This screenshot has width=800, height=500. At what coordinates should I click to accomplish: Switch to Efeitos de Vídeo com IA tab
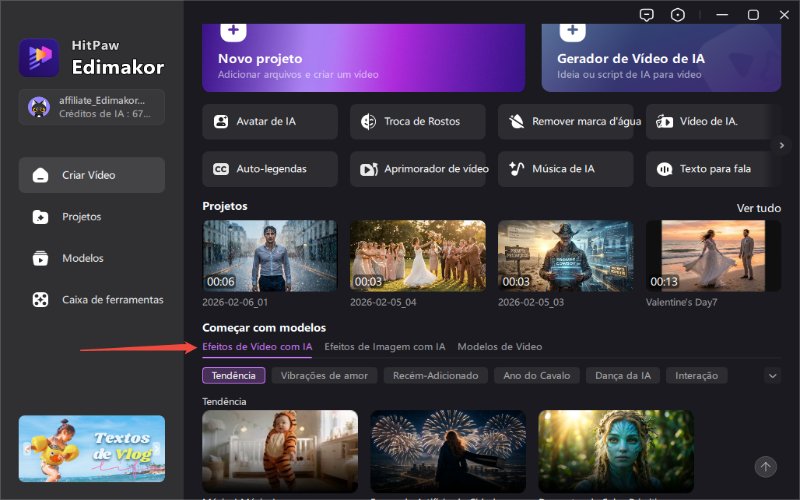pos(257,347)
